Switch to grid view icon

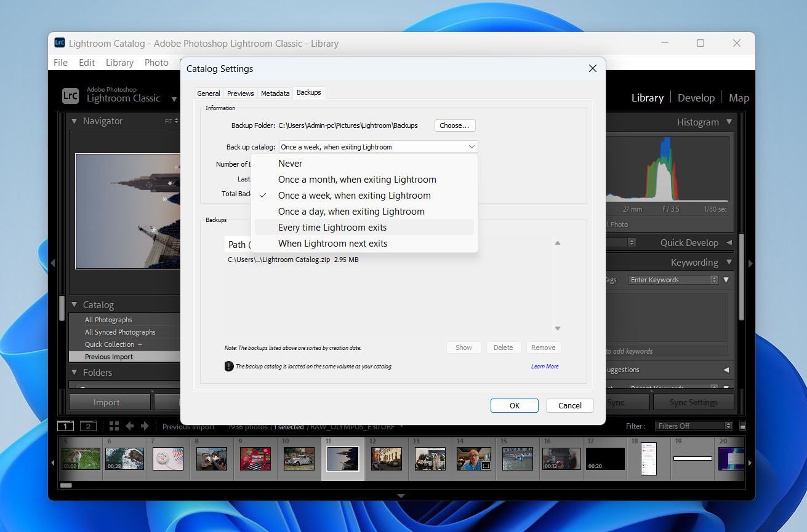coord(114,426)
